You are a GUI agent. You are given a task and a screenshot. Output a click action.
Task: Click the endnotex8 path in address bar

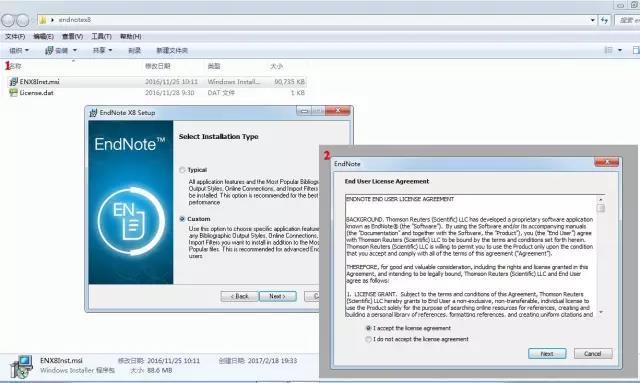75,20
